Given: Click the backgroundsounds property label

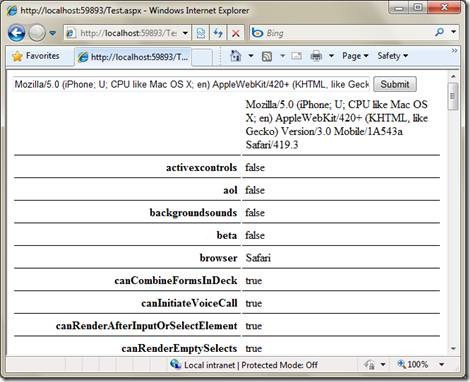Looking at the screenshot, I should coord(193,213).
